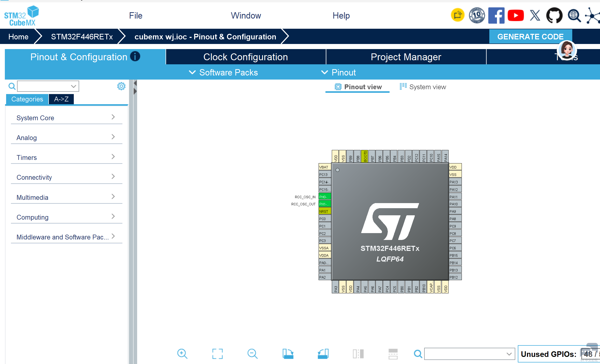This screenshot has width=600, height=364.
Task: Select pin PC0 on the chip
Action: [x=325, y=219]
